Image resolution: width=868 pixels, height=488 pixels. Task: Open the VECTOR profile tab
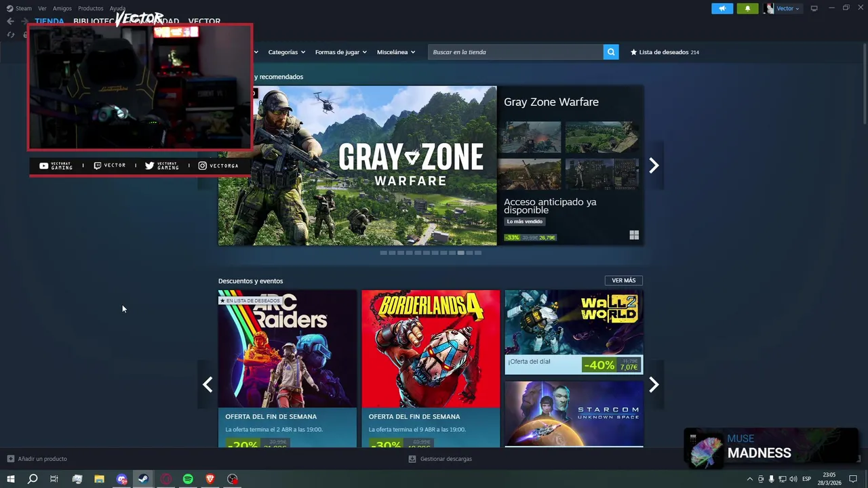[204, 21]
